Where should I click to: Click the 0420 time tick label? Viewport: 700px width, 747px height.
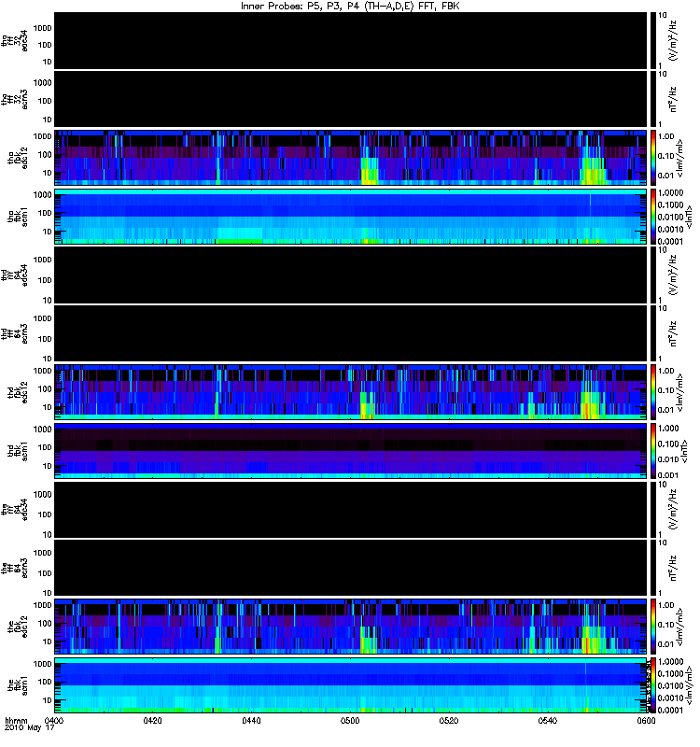click(x=152, y=720)
